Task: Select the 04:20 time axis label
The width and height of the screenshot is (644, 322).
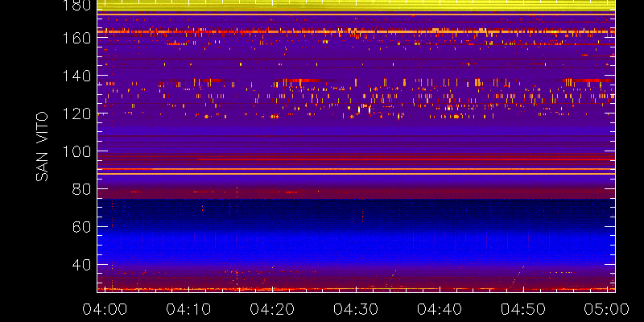Action: 272,309
